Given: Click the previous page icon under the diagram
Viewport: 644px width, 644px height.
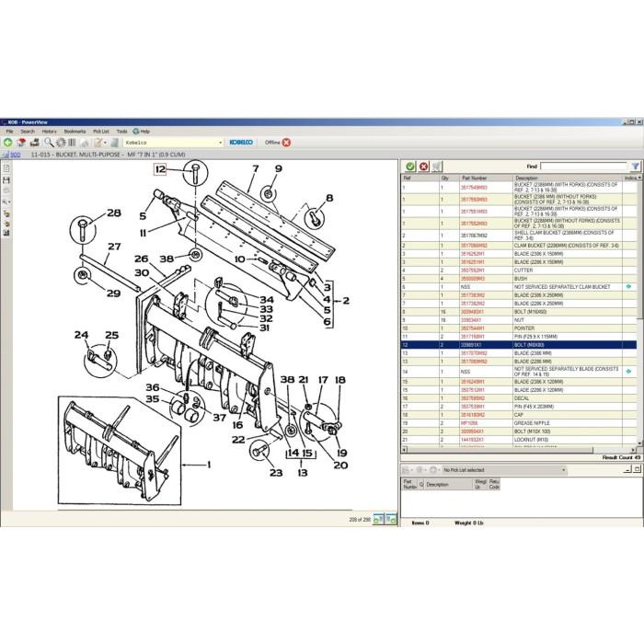Looking at the screenshot, I should click(378, 519).
